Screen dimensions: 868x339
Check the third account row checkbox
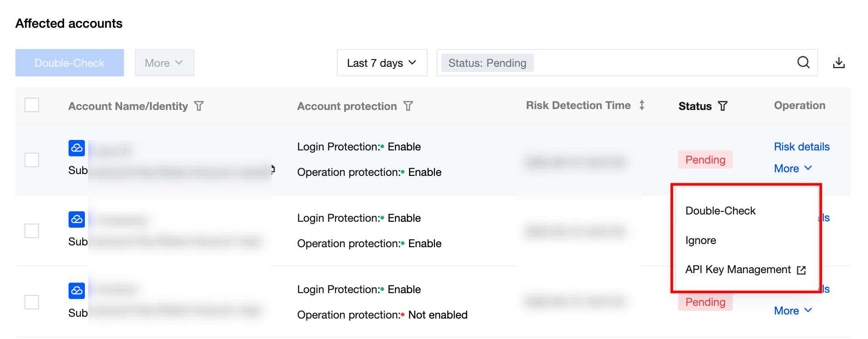pyautogui.click(x=32, y=302)
